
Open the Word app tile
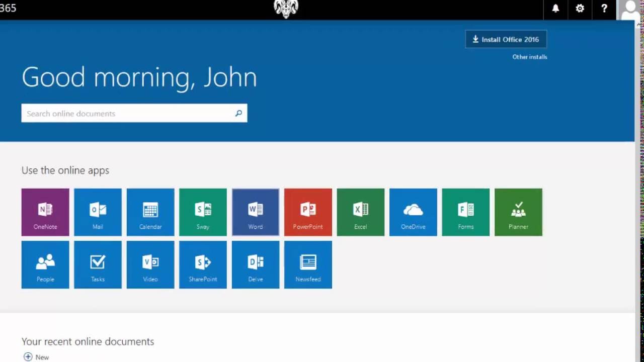(256, 212)
